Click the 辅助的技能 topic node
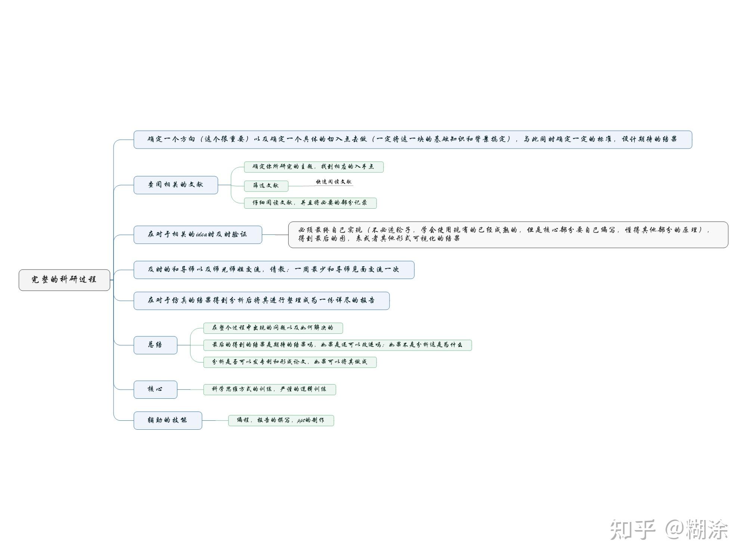The image size is (747, 560). [x=168, y=420]
